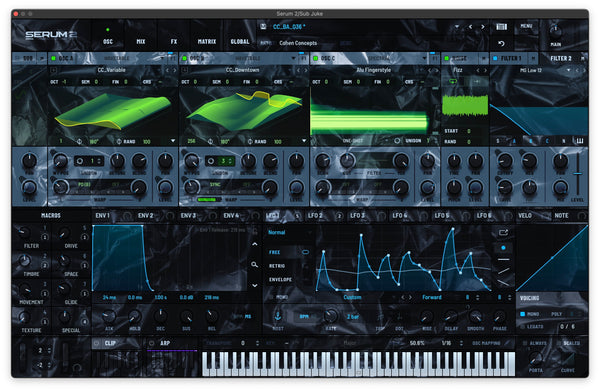Go to the next preset arrow
600x391 pixels.
(483, 27)
